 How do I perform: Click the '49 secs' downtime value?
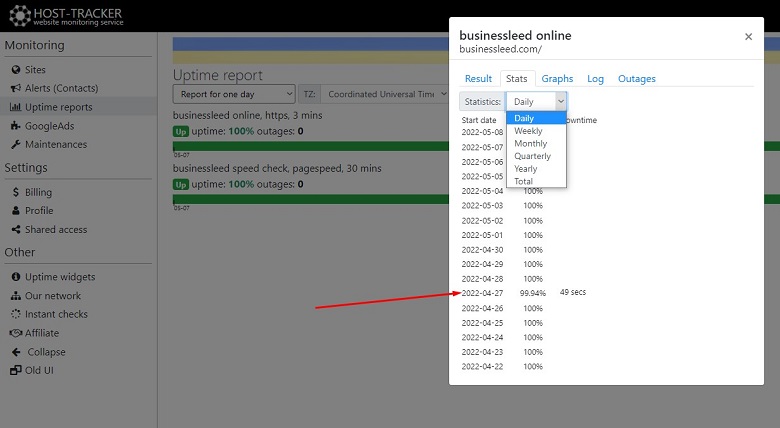pyautogui.click(x=573, y=292)
